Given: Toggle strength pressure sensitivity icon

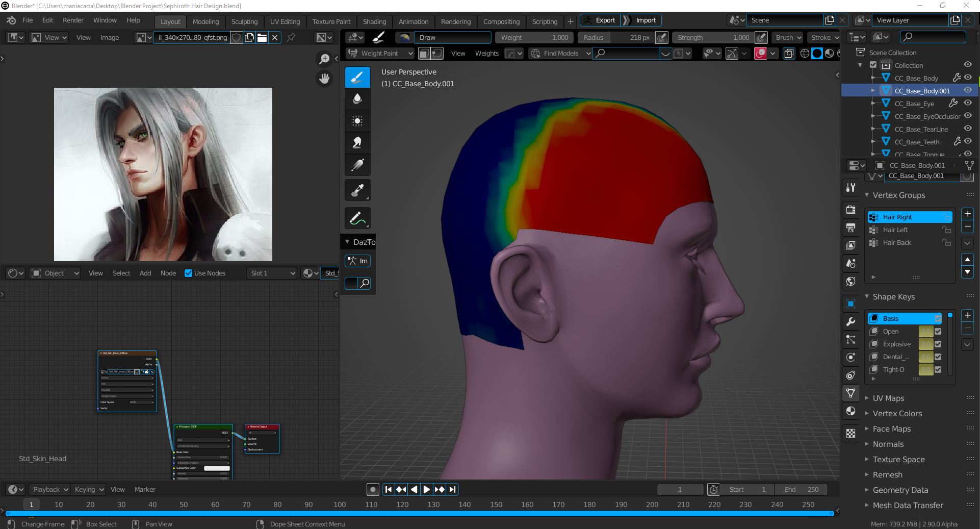Looking at the screenshot, I should click(x=761, y=37).
